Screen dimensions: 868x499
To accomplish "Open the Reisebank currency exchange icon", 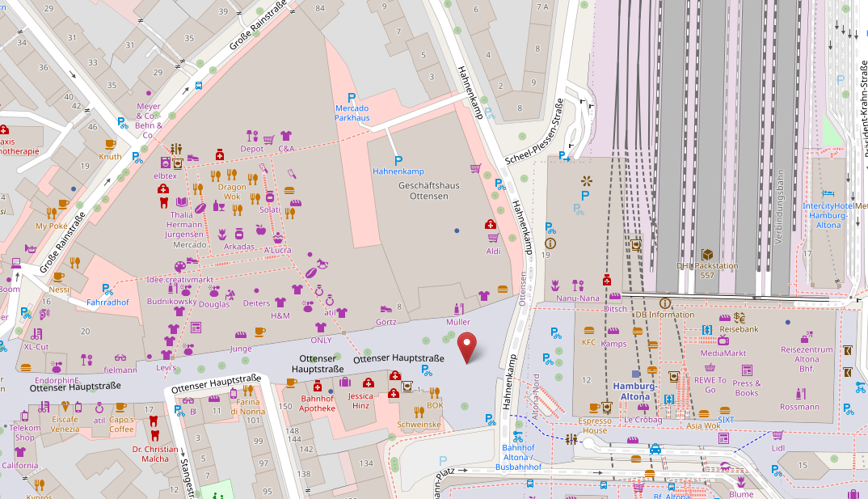I will pos(739,318).
